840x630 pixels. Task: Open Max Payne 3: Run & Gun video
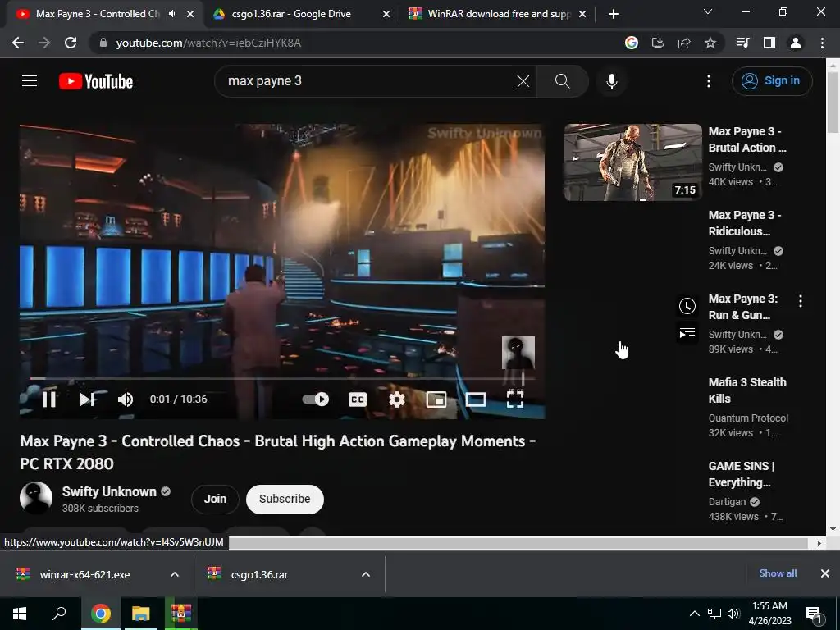[742, 307]
